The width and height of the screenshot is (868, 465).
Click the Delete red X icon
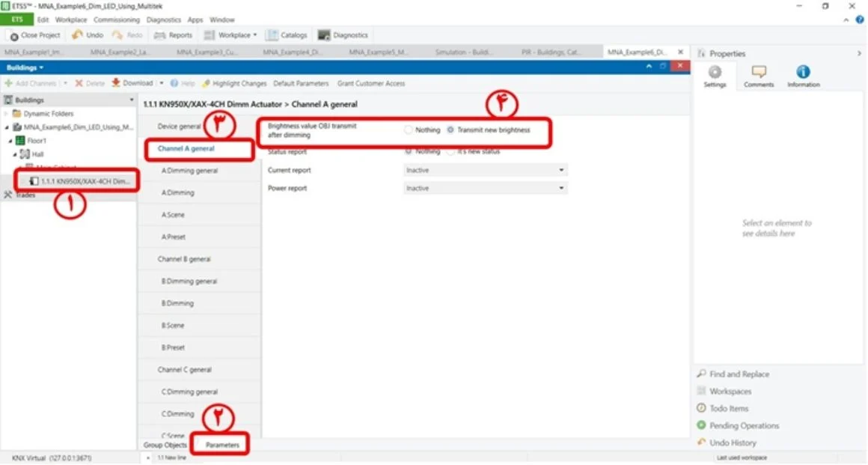(79, 83)
